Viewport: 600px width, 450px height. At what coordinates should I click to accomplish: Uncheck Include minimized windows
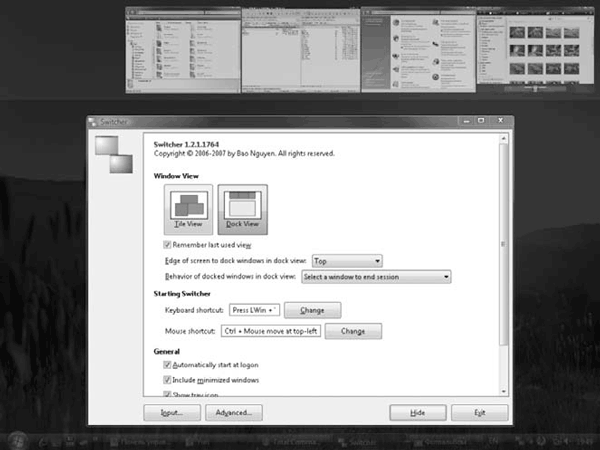tap(166, 380)
